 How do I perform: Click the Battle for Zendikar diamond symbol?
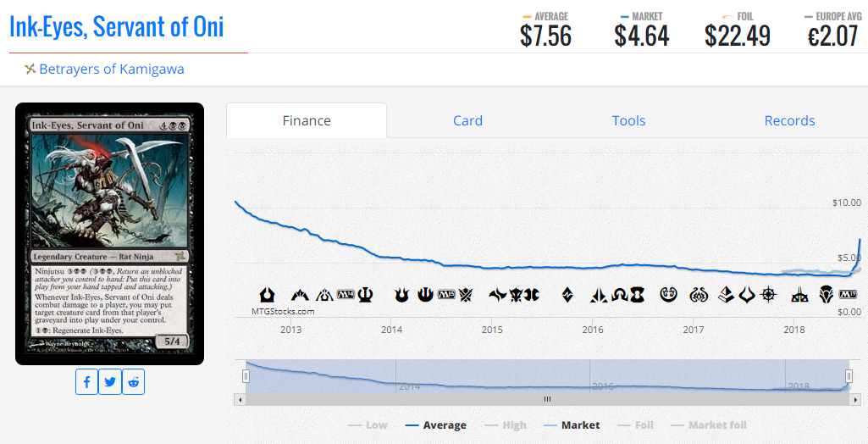point(567,295)
